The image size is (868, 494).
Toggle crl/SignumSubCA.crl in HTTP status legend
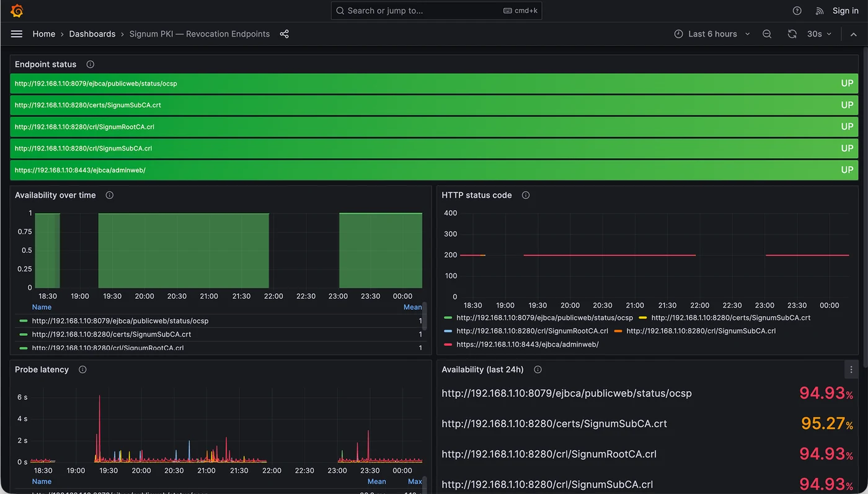click(x=701, y=331)
